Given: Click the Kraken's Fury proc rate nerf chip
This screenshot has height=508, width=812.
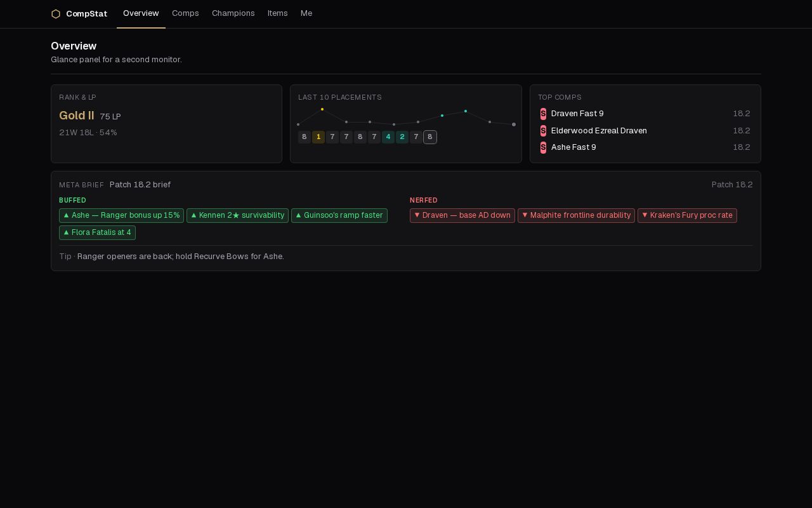Looking at the screenshot, I should point(687,215).
